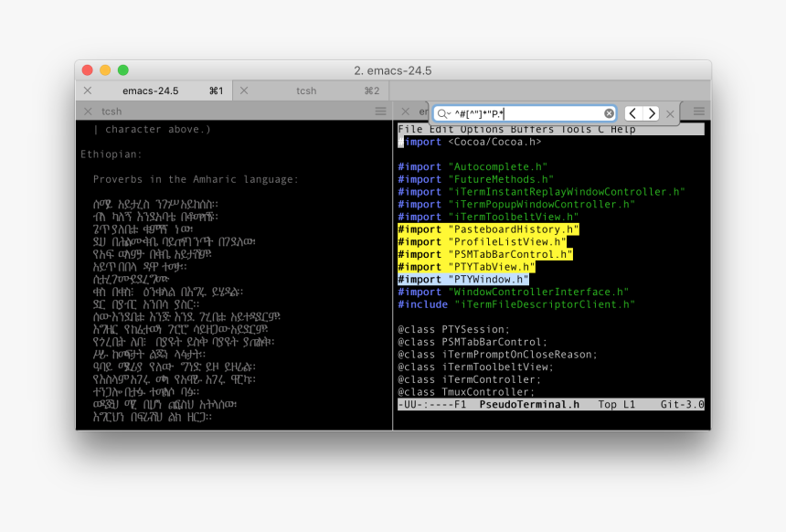Click the @class PTYSession line
Viewport: 786px width, 532px height.
(453, 329)
